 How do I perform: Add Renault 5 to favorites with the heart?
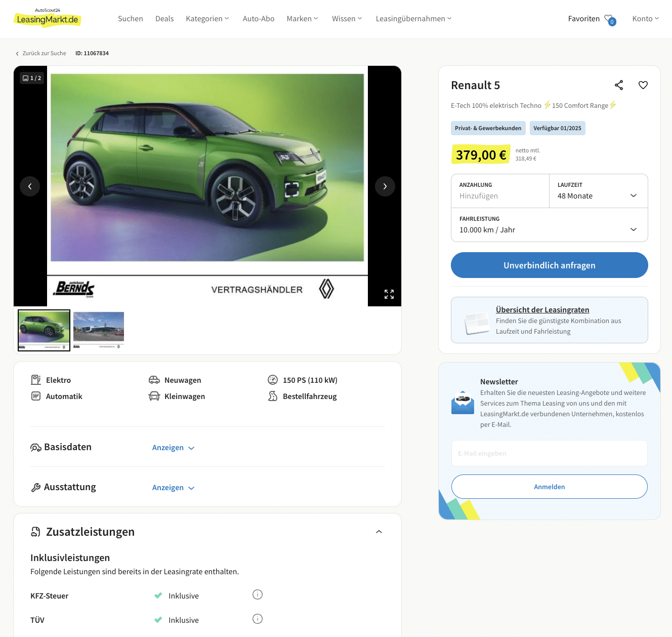643,85
